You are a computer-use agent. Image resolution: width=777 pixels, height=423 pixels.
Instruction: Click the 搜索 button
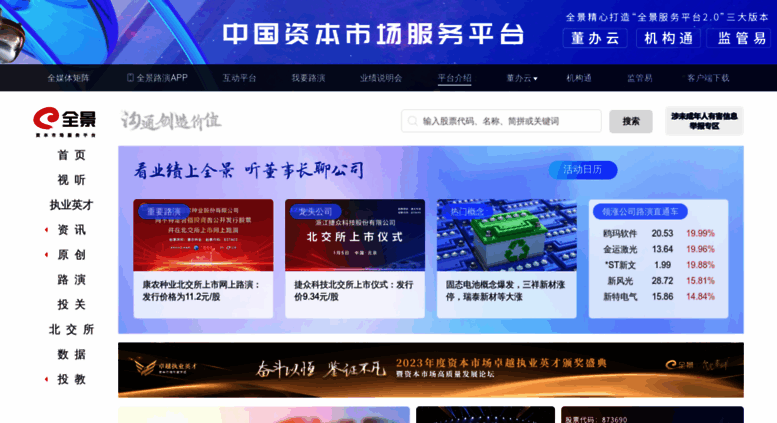(631, 121)
